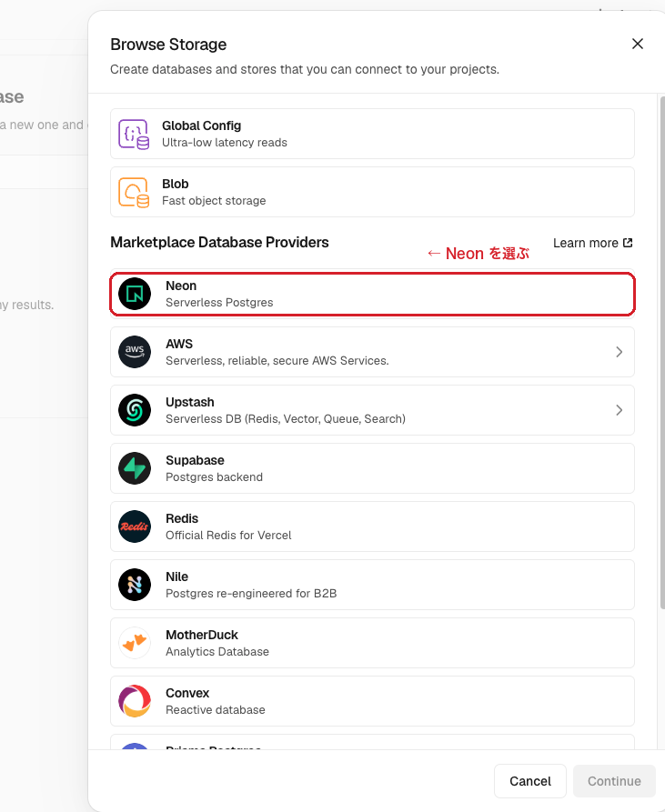Click the Convex logo icon
The width and height of the screenshot is (665, 812).
135,701
